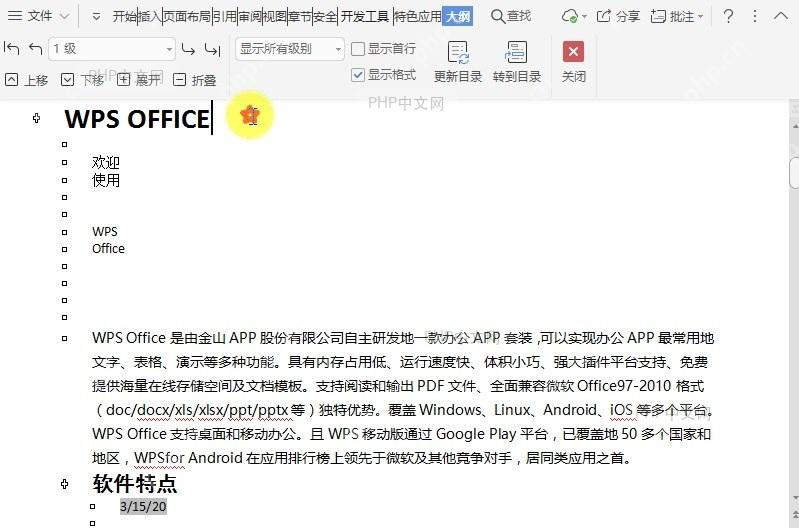Open the 页面布局 tab
This screenshot has height=528, width=799.
(x=187, y=16)
